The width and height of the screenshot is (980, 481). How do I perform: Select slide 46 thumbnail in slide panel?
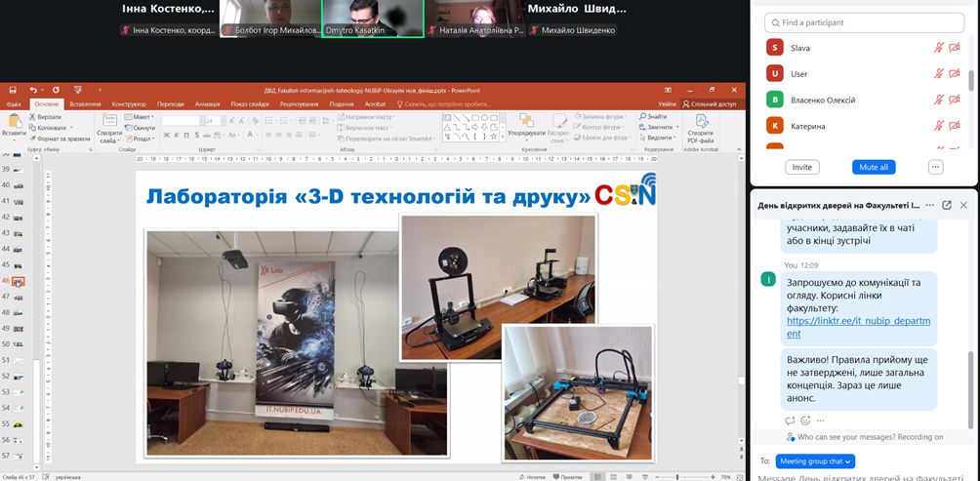[19, 282]
